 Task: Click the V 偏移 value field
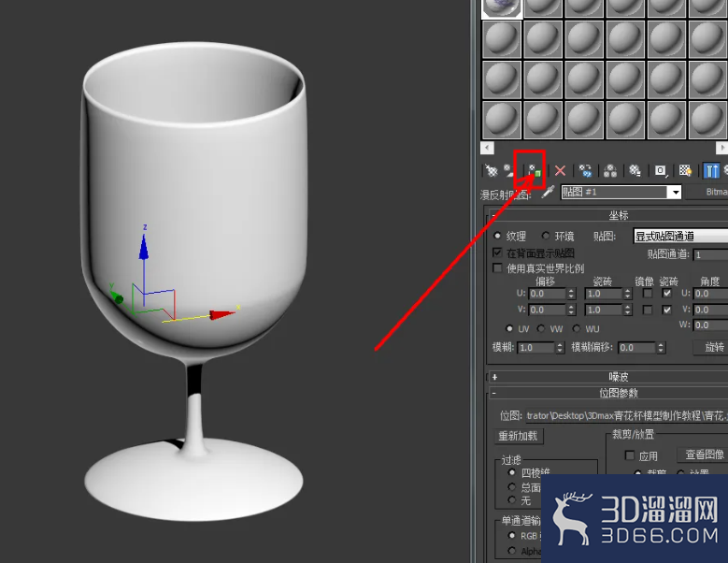point(548,310)
